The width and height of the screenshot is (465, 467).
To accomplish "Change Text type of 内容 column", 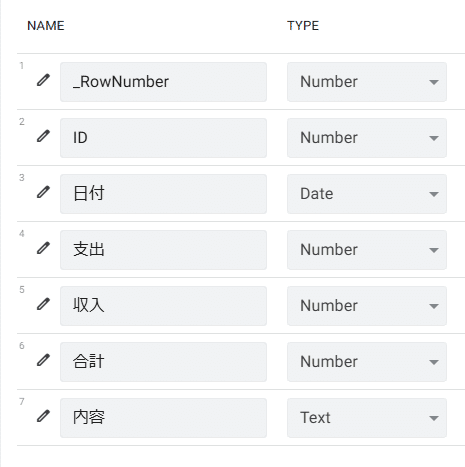I will (x=367, y=418).
